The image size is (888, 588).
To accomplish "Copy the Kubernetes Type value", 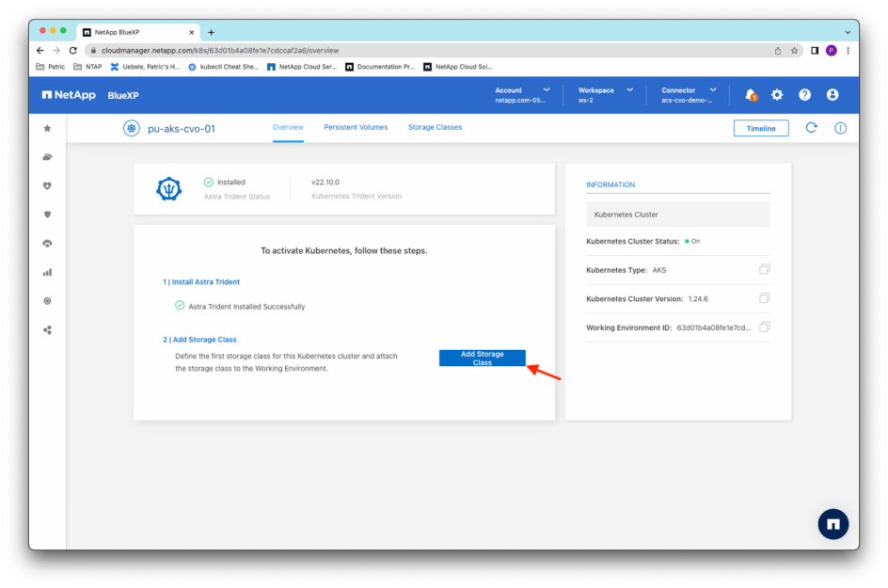I will pos(764,270).
